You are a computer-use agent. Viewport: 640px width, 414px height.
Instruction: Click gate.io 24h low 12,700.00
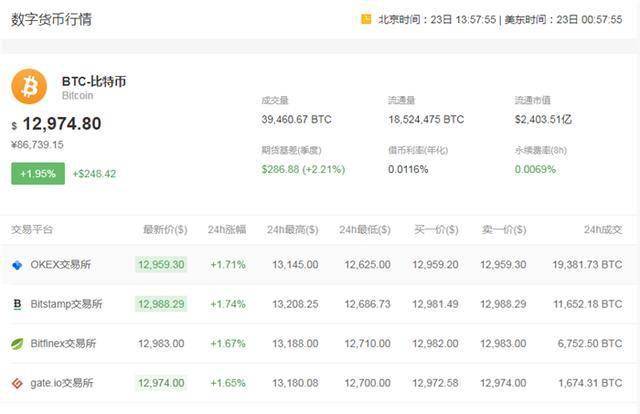367,383
